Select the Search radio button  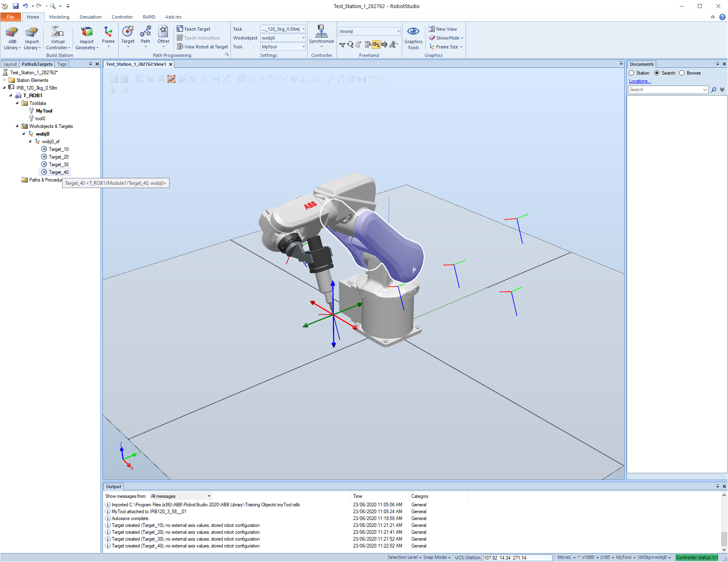point(657,73)
